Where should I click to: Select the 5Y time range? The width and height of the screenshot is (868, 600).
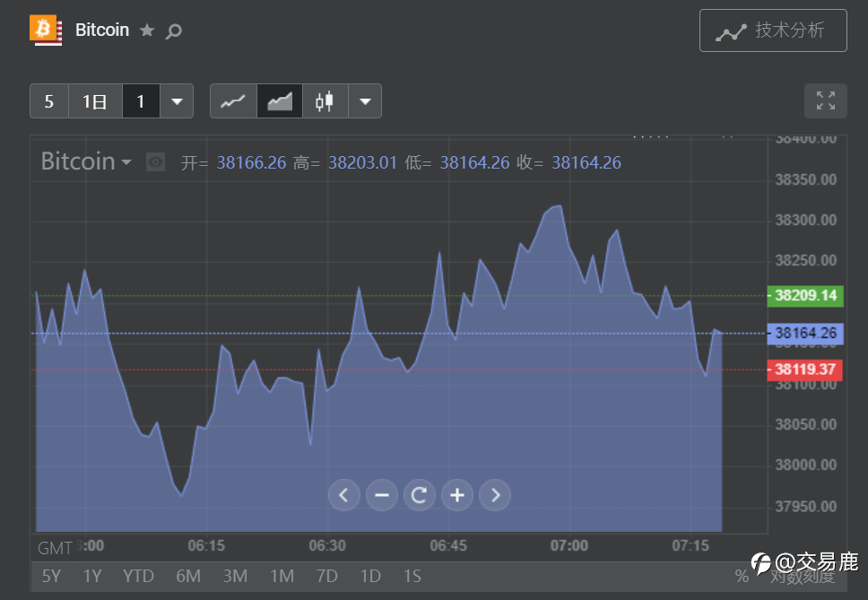(52, 576)
